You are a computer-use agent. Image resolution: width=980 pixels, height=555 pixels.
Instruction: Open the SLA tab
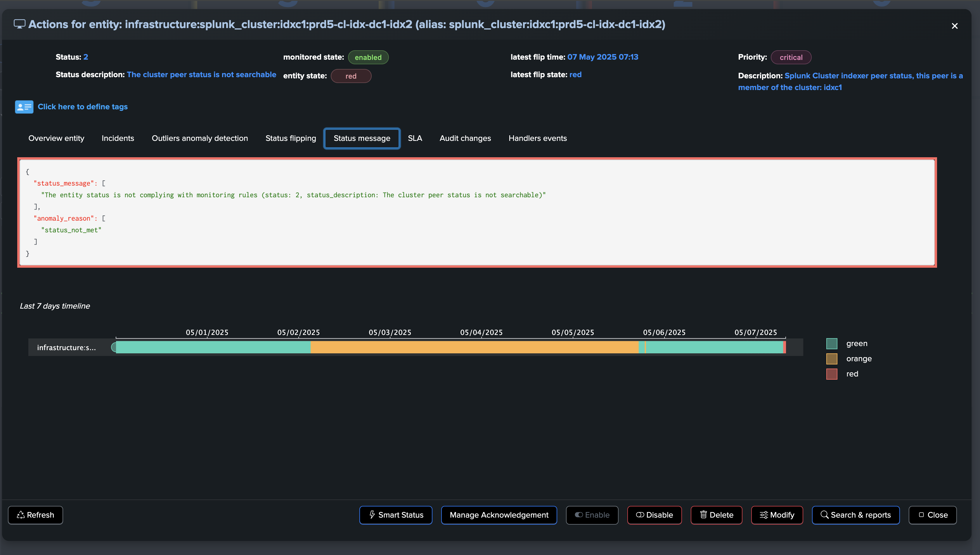point(415,138)
